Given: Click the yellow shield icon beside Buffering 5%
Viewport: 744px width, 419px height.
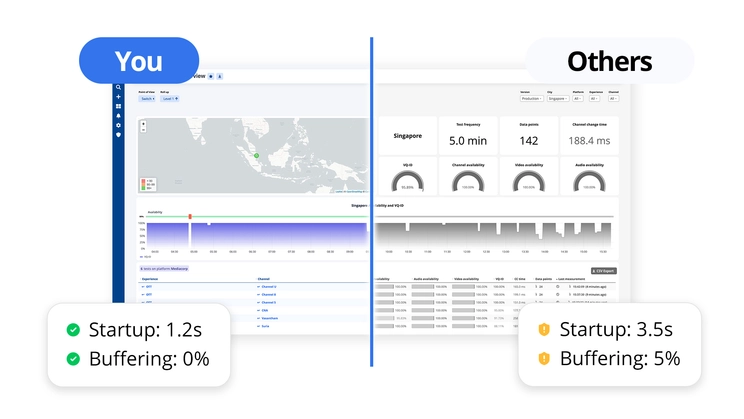Looking at the screenshot, I should pyautogui.click(x=544, y=359).
